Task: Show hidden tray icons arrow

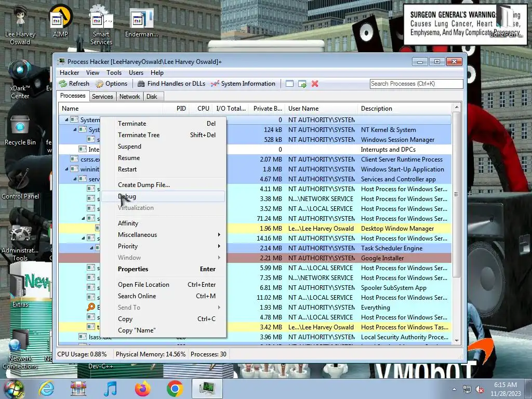Action: (454, 389)
